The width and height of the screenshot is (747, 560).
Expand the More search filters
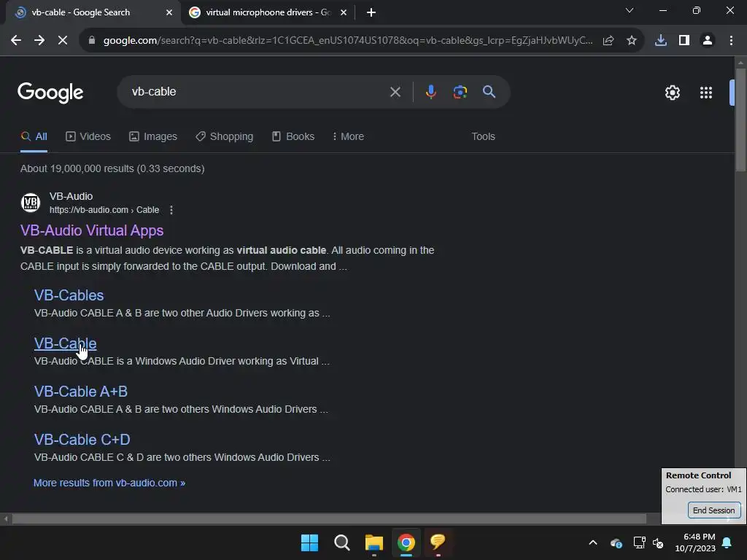(348, 136)
